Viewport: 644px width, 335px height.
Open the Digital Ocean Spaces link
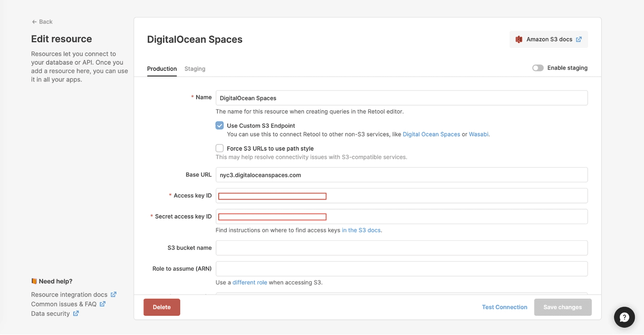pyautogui.click(x=431, y=135)
